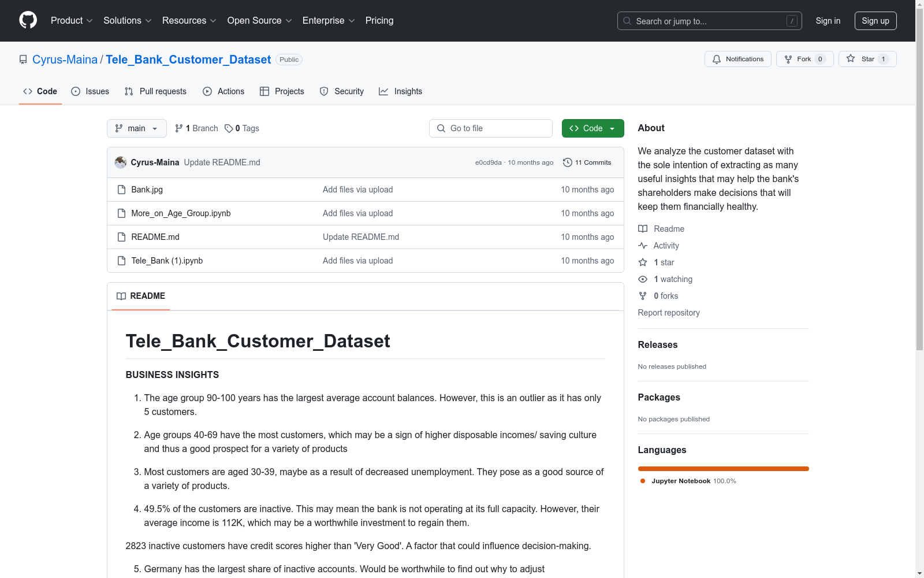Open the GitHub homepage logo
This screenshot has height=578, width=924.
click(28, 20)
